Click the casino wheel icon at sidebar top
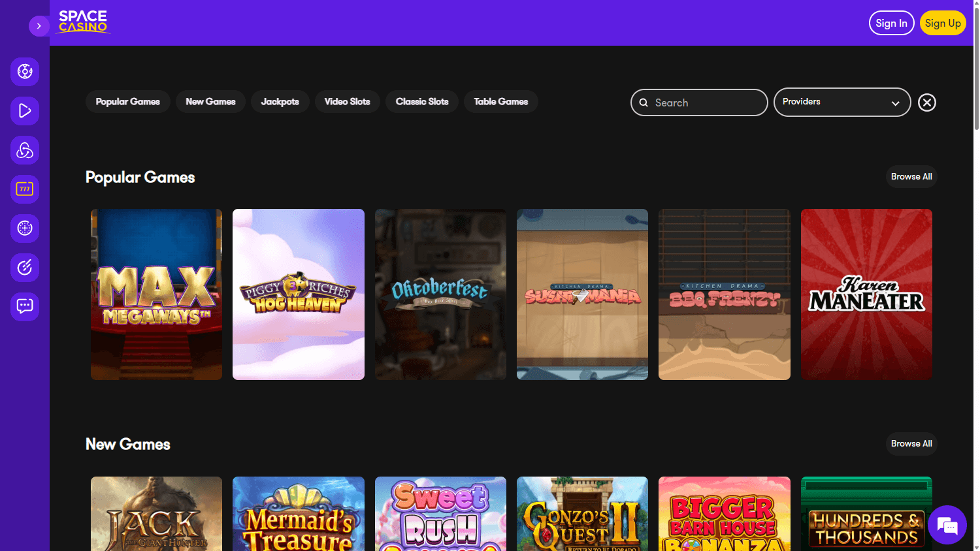Screen dimensions: 980x551 point(25,72)
